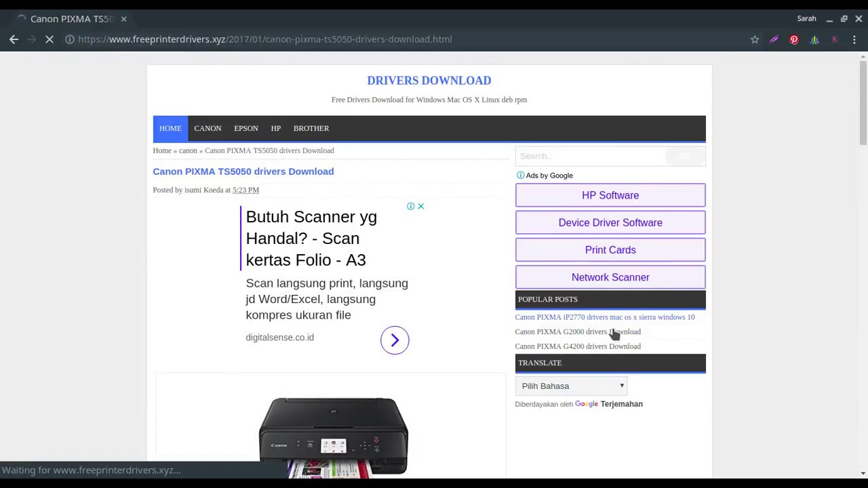Click the Sarah profile name button
Viewport: 868px width, 488px height.
pos(806,19)
